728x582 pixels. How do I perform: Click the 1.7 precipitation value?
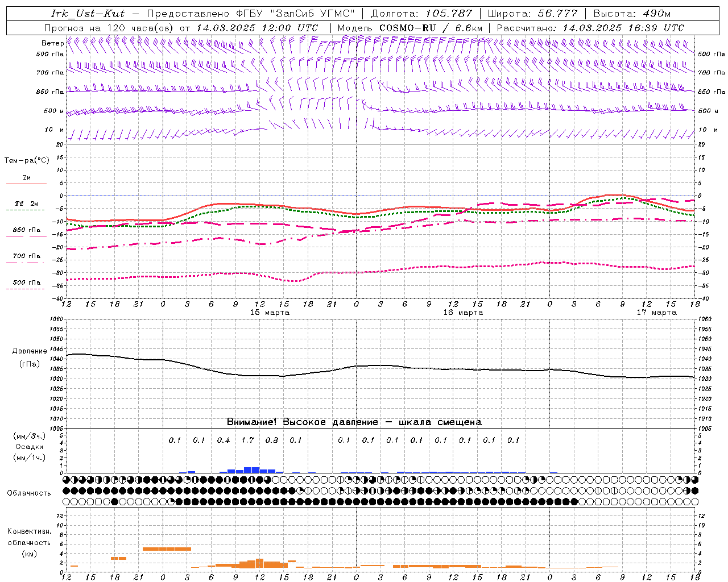pyautogui.click(x=247, y=440)
